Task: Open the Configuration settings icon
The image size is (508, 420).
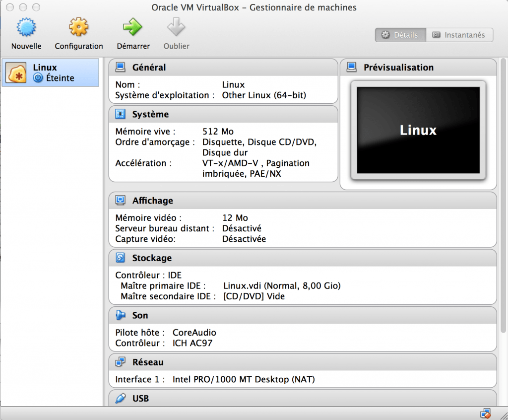Action: [78, 31]
